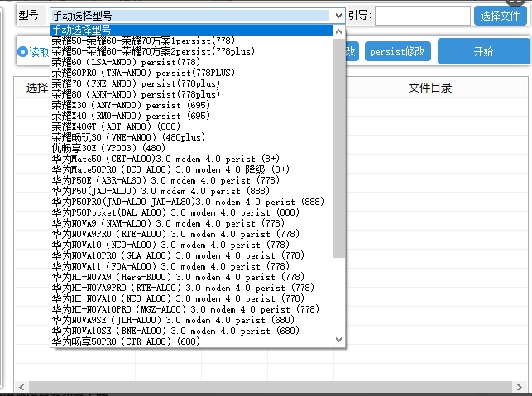Click dropdown list scroll-down arrow
Viewport: 532px width, 396px height.
coord(338,340)
